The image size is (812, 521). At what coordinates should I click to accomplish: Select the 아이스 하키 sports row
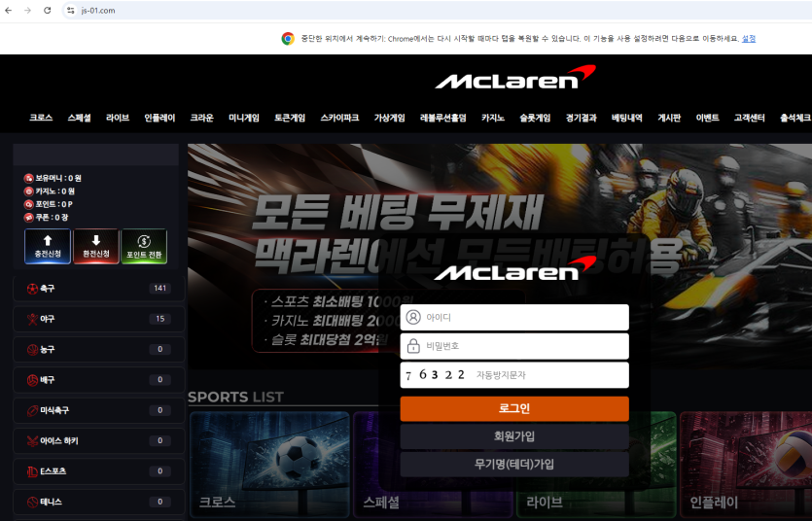(99, 440)
